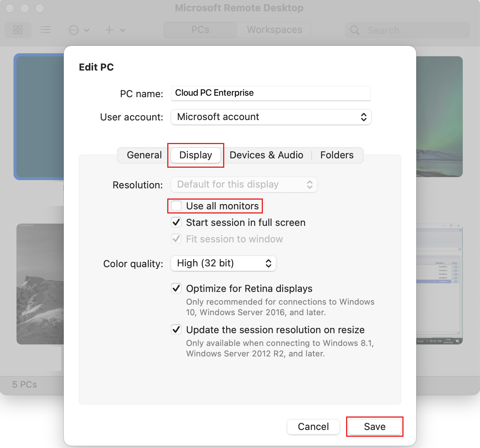This screenshot has height=448, width=480.
Task: Uncheck Start session in full screen
Action: [176, 222]
